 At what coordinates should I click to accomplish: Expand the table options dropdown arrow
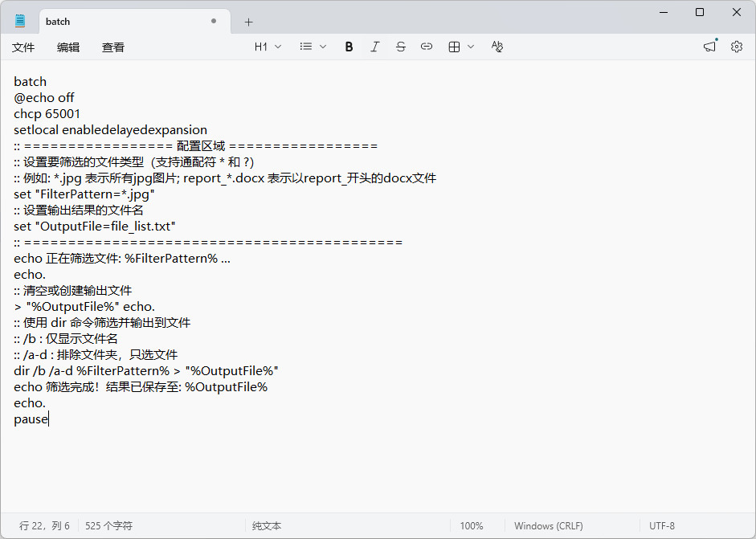coord(471,47)
